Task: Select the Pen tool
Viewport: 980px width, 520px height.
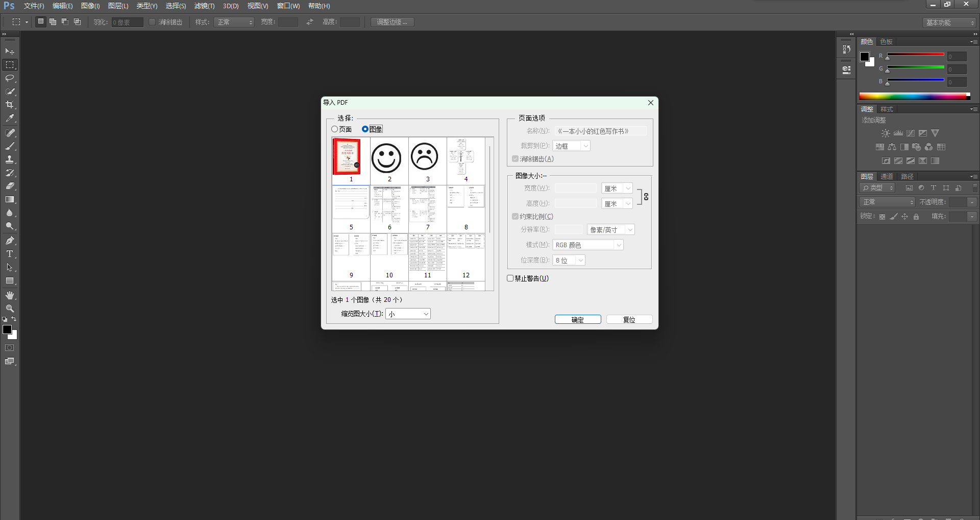Action: point(10,241)
